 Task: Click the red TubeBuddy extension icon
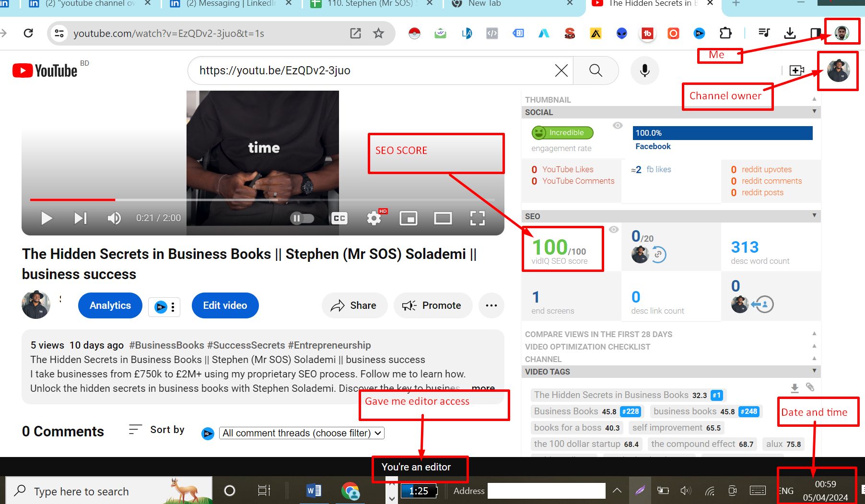coord(647,34)
